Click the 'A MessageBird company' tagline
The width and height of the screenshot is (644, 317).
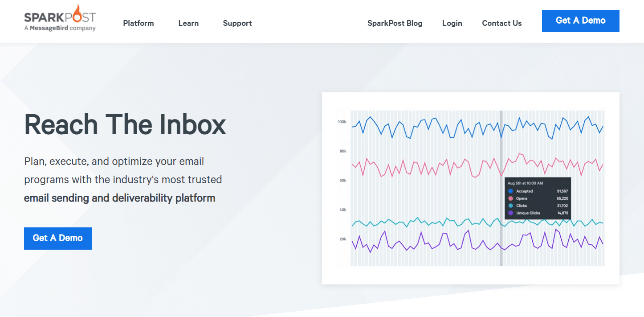tap(60, 28)
